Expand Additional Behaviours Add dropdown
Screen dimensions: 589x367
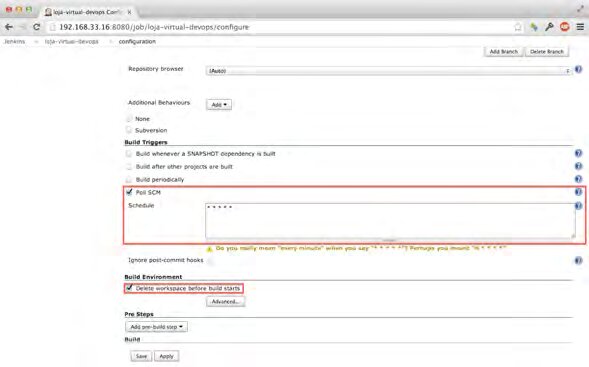[219, 104]
